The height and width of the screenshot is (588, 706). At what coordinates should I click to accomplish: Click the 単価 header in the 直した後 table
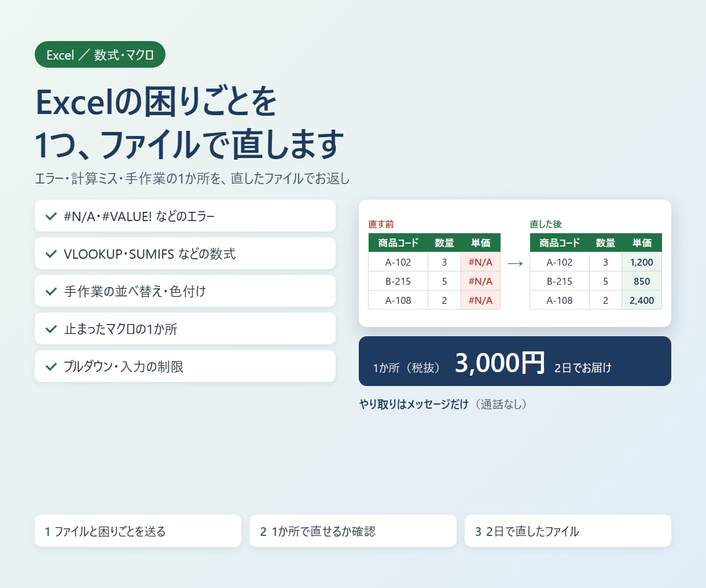(642, 243)
